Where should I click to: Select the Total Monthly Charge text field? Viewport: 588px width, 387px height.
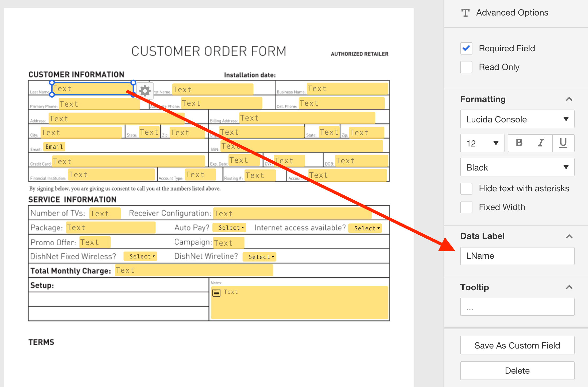click(194, 270)
